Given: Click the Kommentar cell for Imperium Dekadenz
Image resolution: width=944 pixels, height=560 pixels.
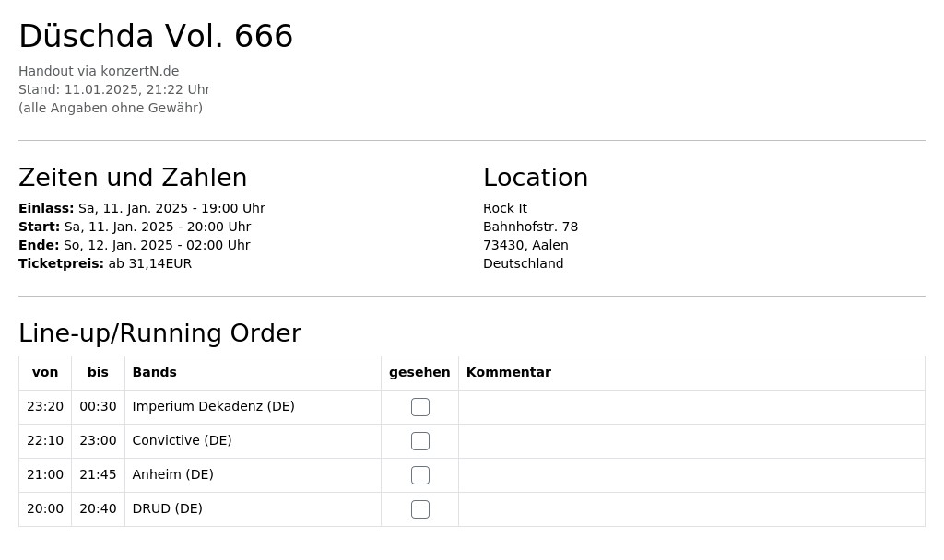Looking at the screenshot, I should (691, 407).
